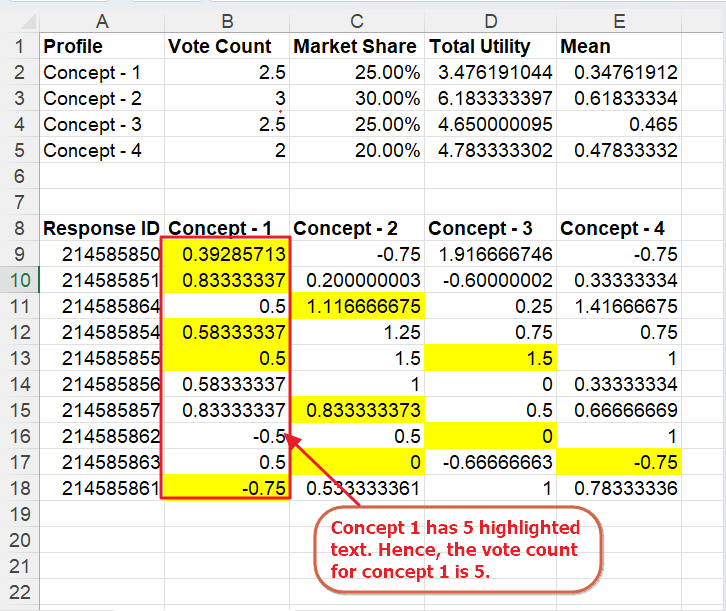Screen dimensions: 726x611
Task: Click the red callout annotation text
Action: point(456,549)
